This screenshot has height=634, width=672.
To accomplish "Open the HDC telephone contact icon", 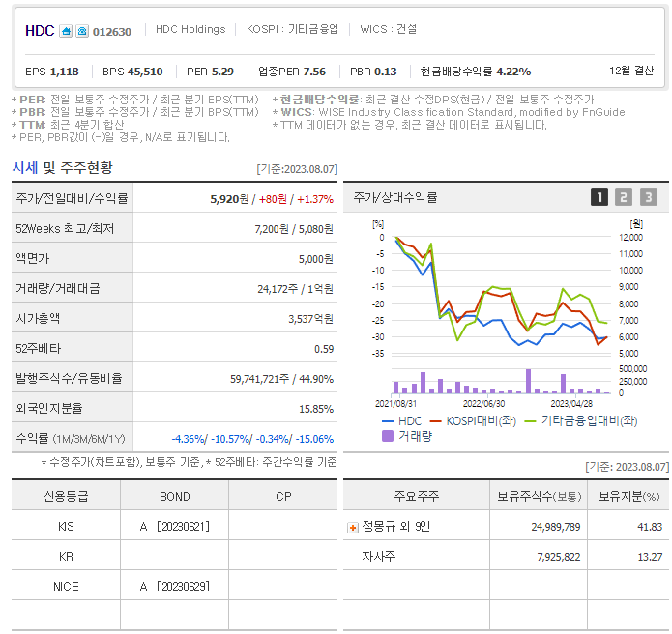I will pyautogui.click(x=82, y=31).
